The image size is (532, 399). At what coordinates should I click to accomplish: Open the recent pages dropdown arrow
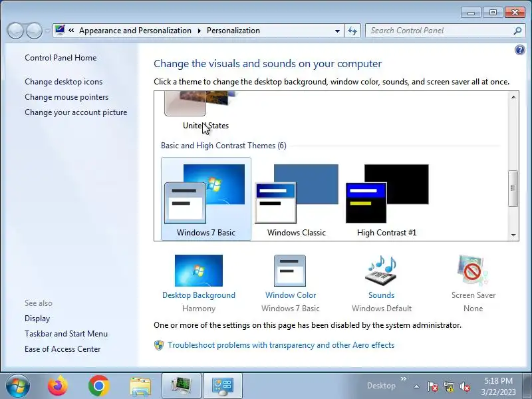[47, 31]
